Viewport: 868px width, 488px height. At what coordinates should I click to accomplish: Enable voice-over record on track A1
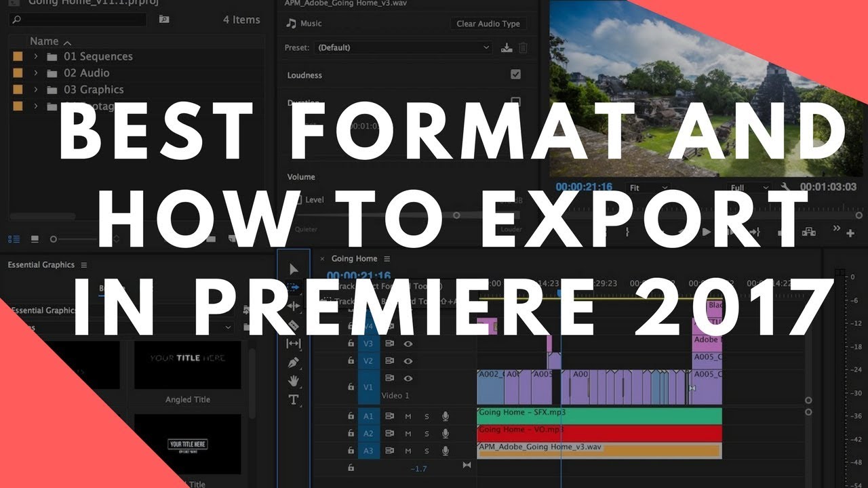[x=446, y=416]
